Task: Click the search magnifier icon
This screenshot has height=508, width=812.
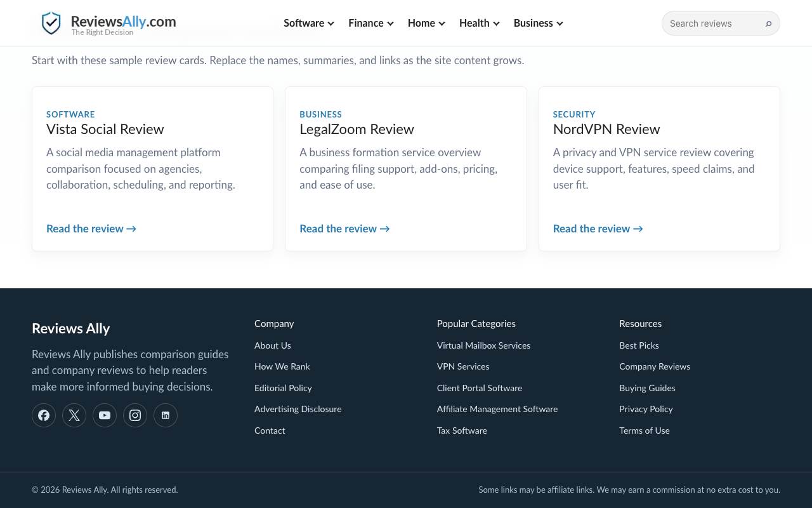Action: [x=768, y=23]
